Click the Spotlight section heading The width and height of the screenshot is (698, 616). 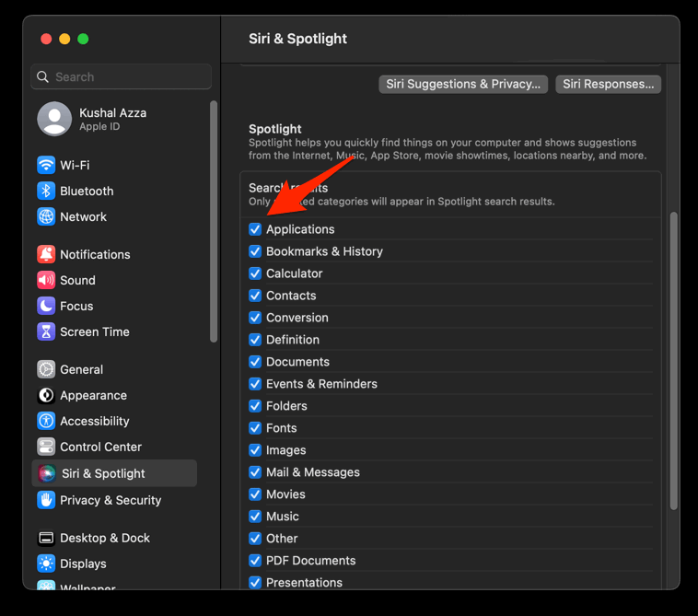pos(275,129)
